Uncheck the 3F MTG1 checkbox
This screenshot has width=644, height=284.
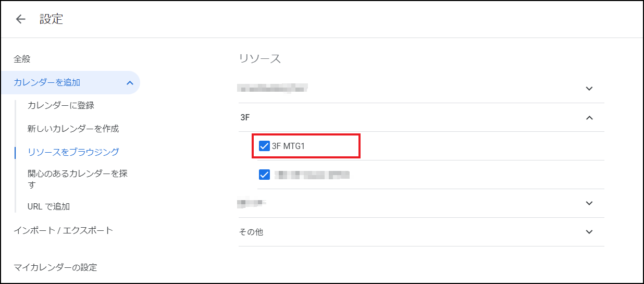click(x=264, y=146)
